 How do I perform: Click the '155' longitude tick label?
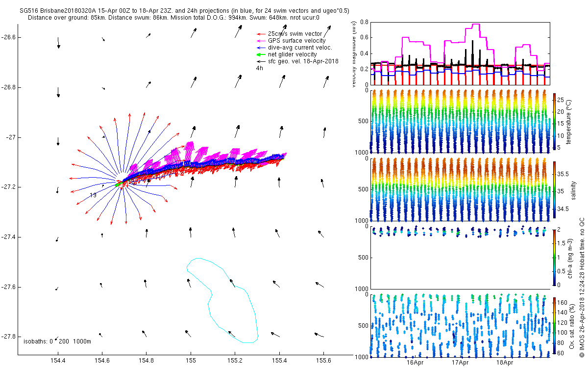tap(191, 361)
